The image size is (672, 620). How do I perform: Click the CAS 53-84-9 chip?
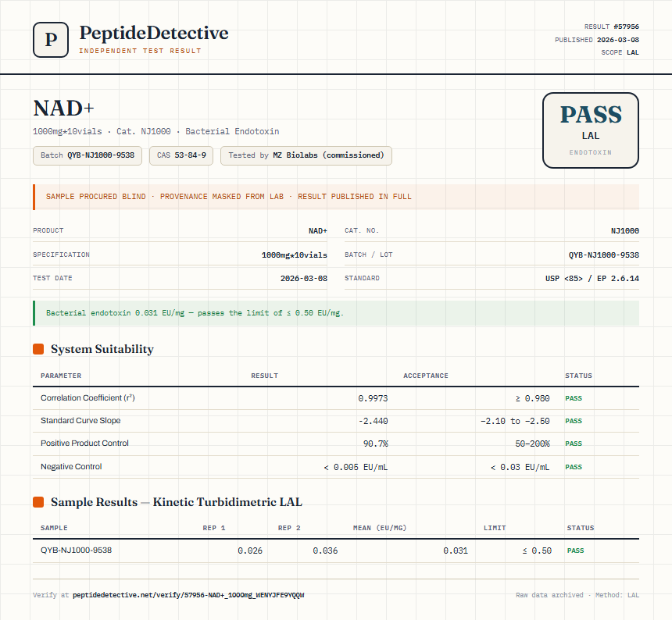[x=181, y=155]
